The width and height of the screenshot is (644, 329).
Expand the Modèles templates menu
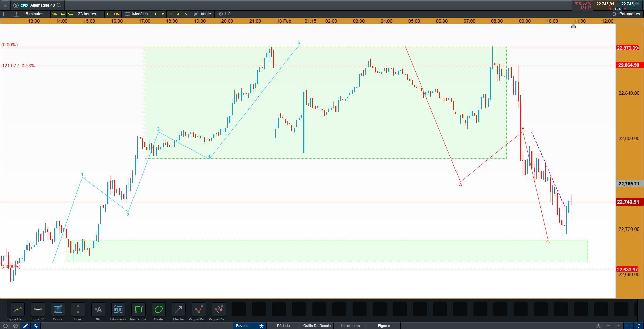tap(137, 14)
